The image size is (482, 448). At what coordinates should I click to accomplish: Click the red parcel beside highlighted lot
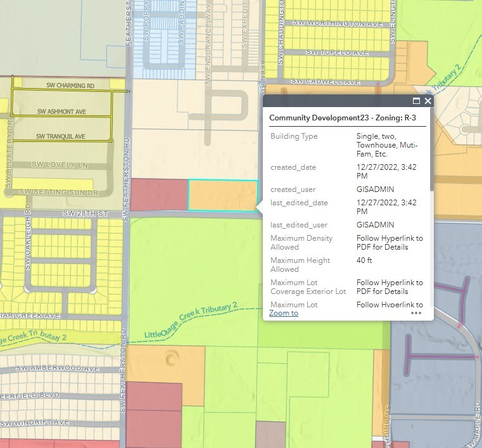158,195
